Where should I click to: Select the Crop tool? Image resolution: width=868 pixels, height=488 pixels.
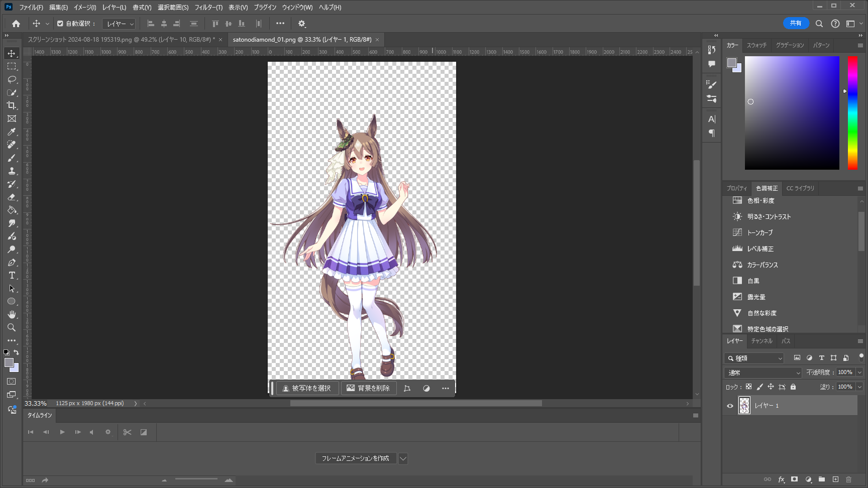point(12,105)
